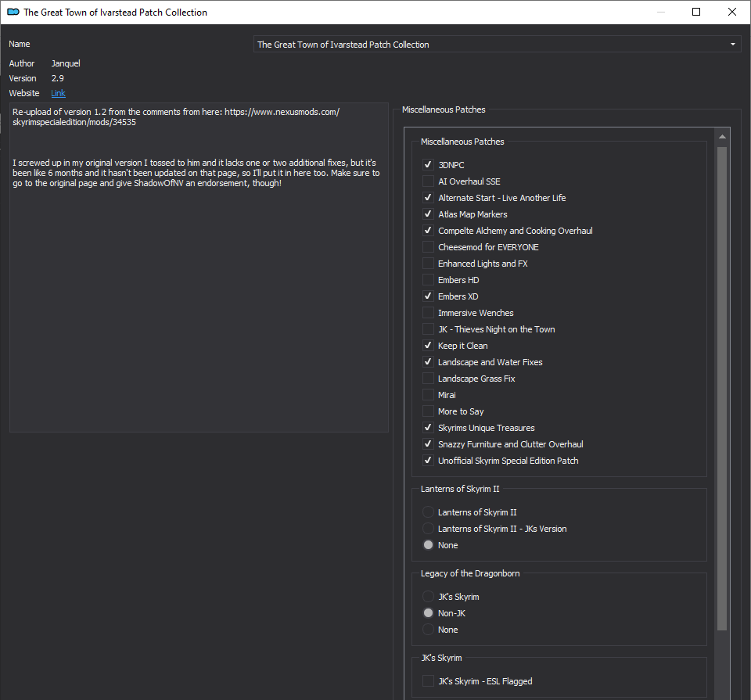
Task: Enable the AI Overhaul SSE patch
Action: [x=428, y=181]
